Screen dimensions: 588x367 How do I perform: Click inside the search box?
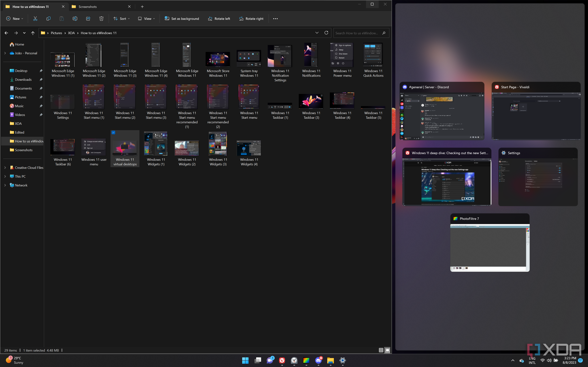click(357, 33)
